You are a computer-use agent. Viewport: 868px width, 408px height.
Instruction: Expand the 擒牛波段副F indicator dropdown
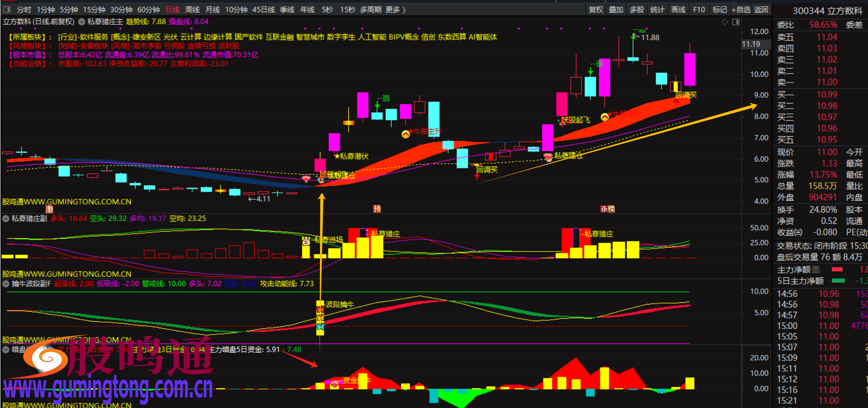(x=6, y=284)
